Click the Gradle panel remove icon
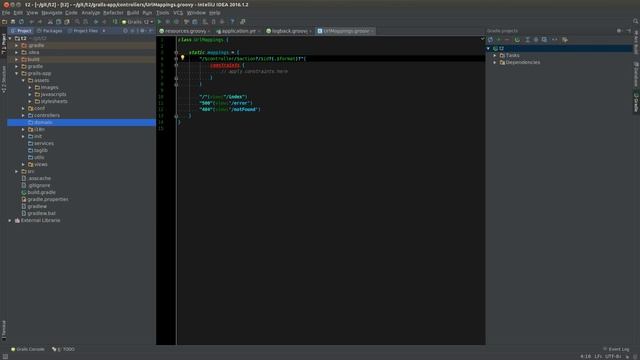The height and width of the screenshot is (360, 640). 507,40
